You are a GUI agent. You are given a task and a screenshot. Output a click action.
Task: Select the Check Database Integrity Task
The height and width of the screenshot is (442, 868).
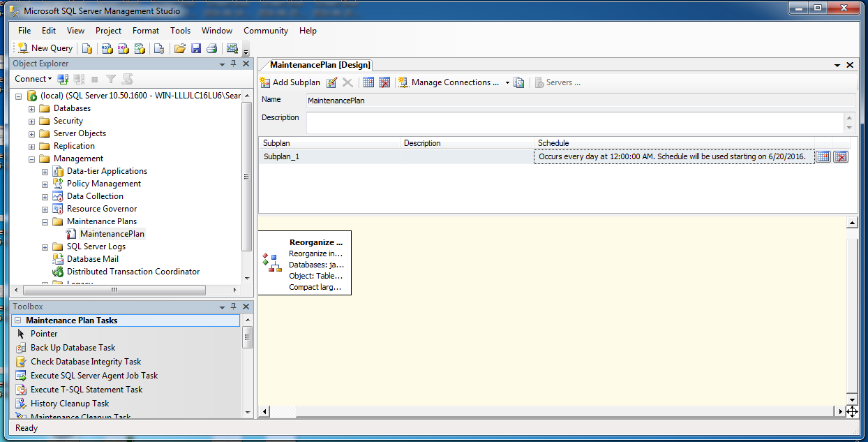point(86,362)
